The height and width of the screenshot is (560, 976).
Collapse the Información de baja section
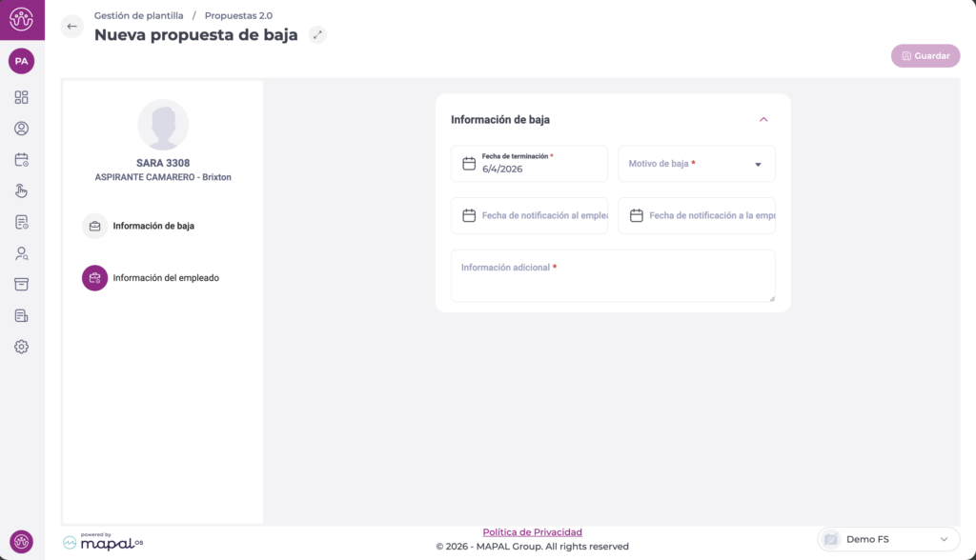[x=763, y=120]
